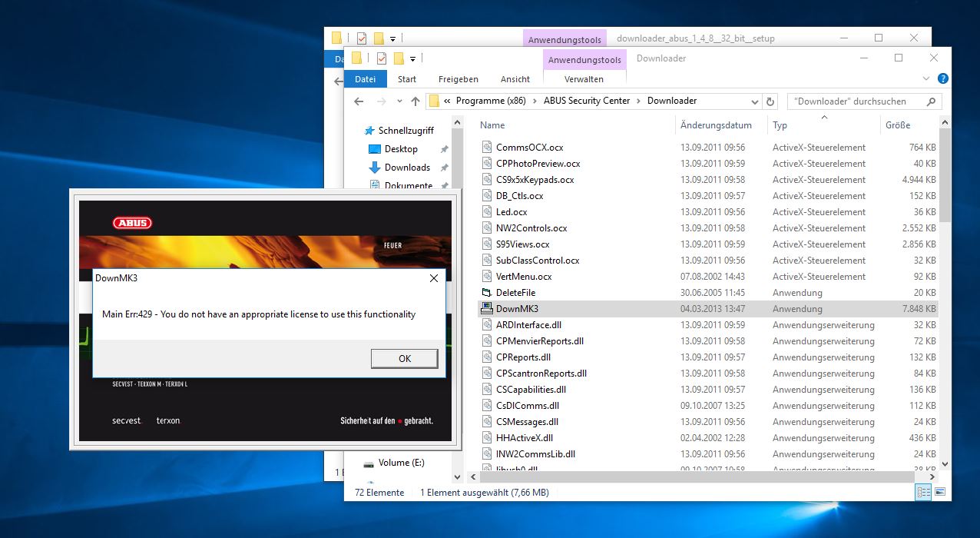Click the CommsOCX.ocx file icon
980x538 pixels.
pyautogui.click(x=486, y=148)
